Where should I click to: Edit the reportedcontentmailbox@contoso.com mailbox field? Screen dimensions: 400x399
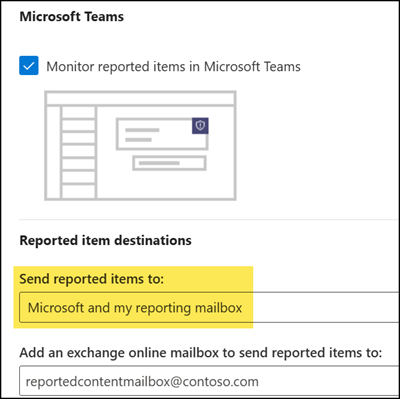click(x=209, y=381)
